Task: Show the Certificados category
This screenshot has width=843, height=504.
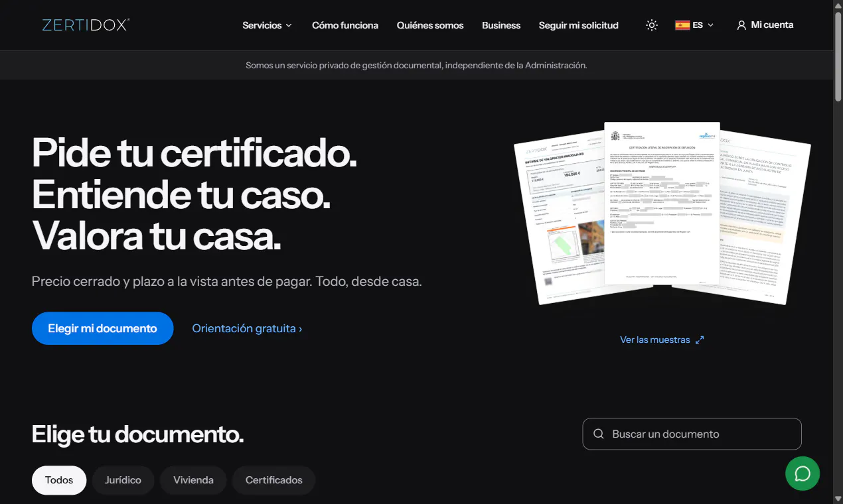Action: tap(273, 480)
